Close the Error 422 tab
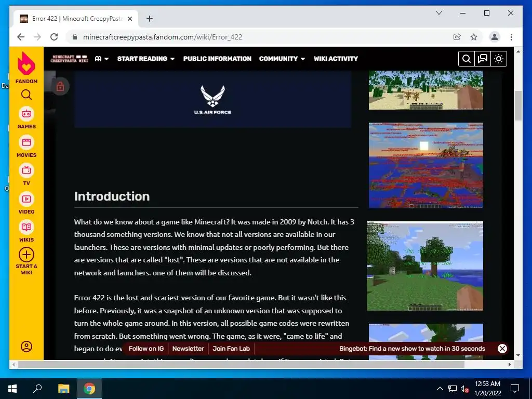 tap(129, 19)
